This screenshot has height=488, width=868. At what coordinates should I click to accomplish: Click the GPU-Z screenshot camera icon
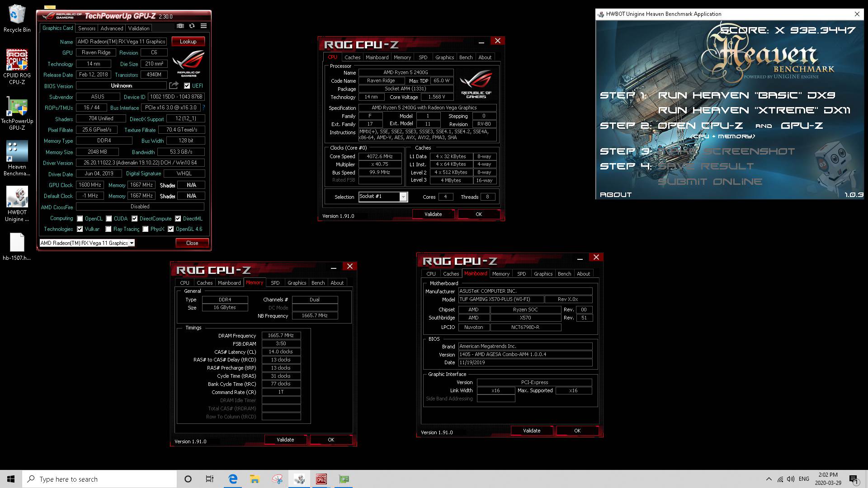tap(180, 26)
